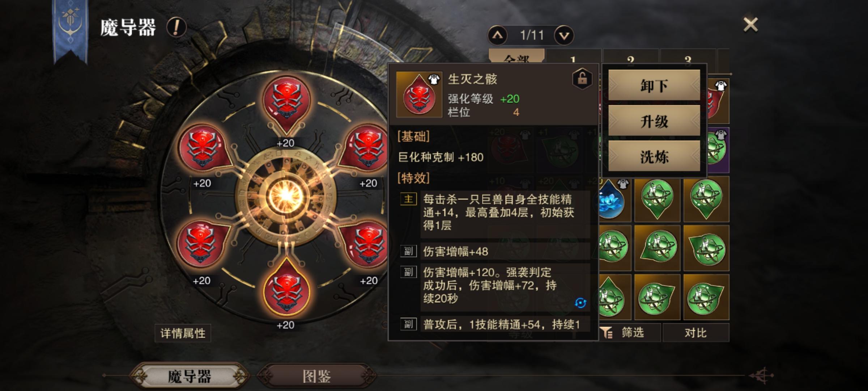Switch to the 图鉴 tab
Screen dimensions: 868x391
[316, 377]
